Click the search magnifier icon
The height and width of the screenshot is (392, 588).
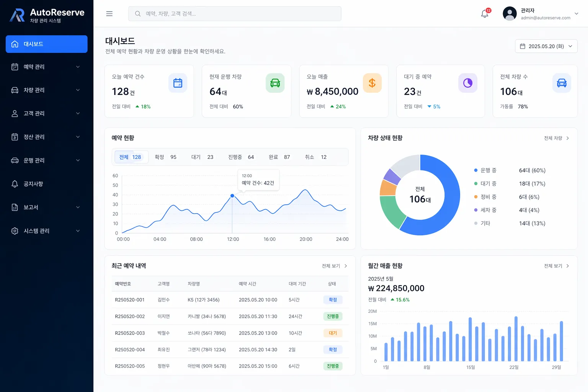coord(138,14)
